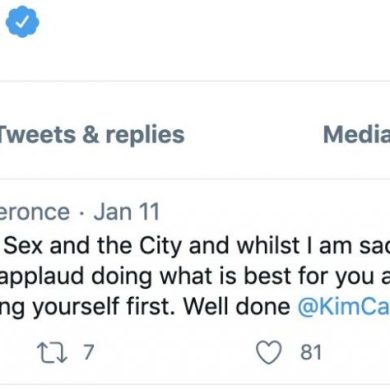Open the tweet via Jan 11 timestamp
Screen dimensions: 390x390
(127, 212)
